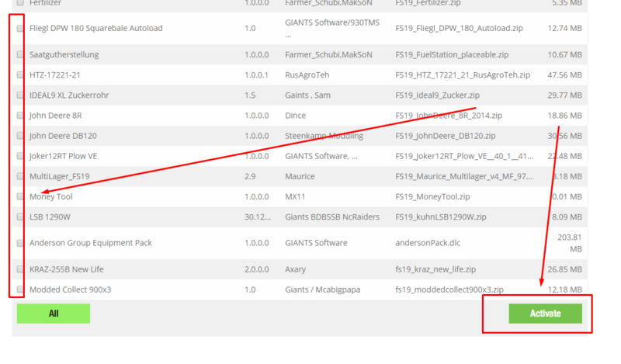Check the John Deere 8R checkbox
The width and height of the screenshot is (621, 364).
20,116
